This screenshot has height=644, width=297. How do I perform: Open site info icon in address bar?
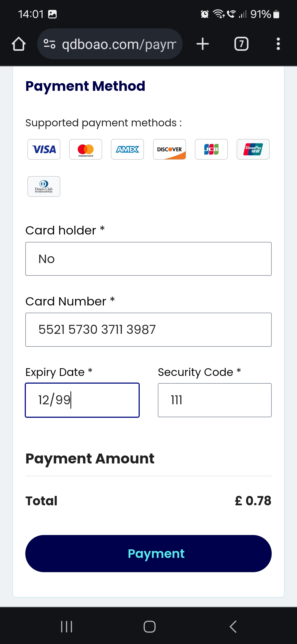coord(50,44)
